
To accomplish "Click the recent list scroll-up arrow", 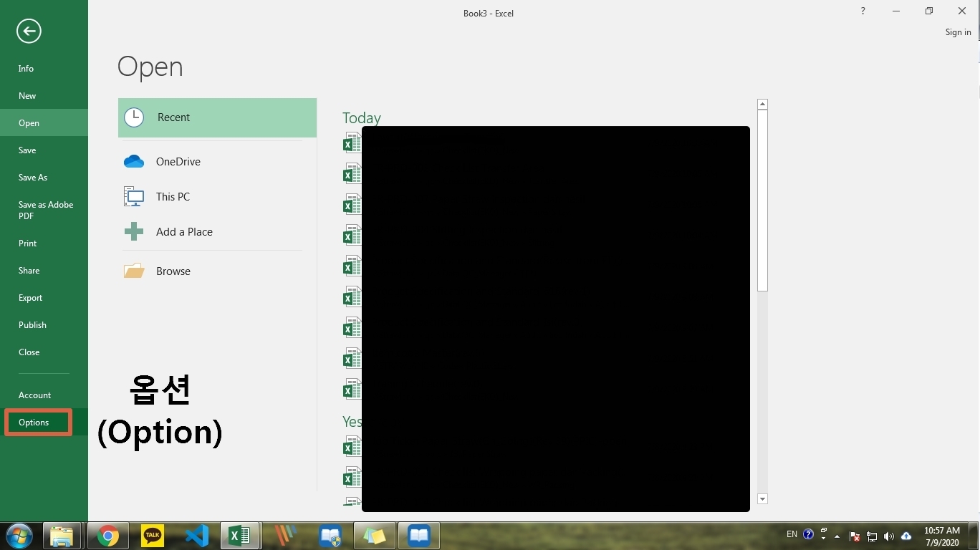I will [x=762, y=105].
